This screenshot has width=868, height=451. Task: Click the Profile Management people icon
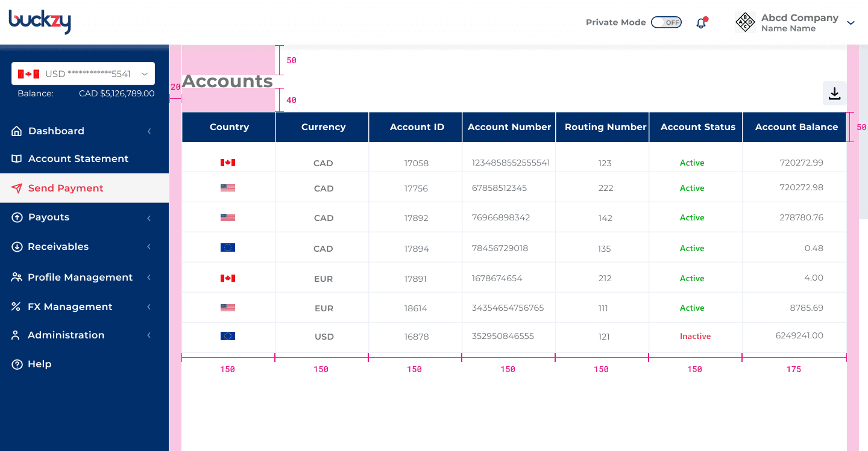pyautogui.click(x=17, y=277)
